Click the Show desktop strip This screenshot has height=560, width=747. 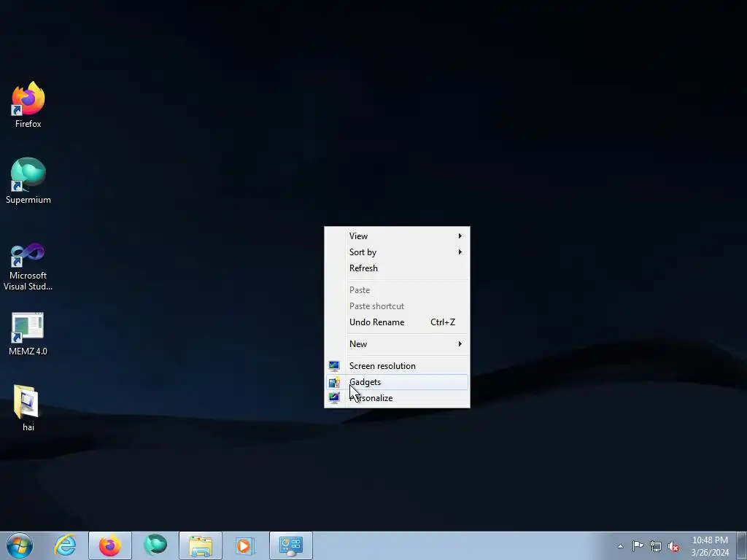point(742,545)
